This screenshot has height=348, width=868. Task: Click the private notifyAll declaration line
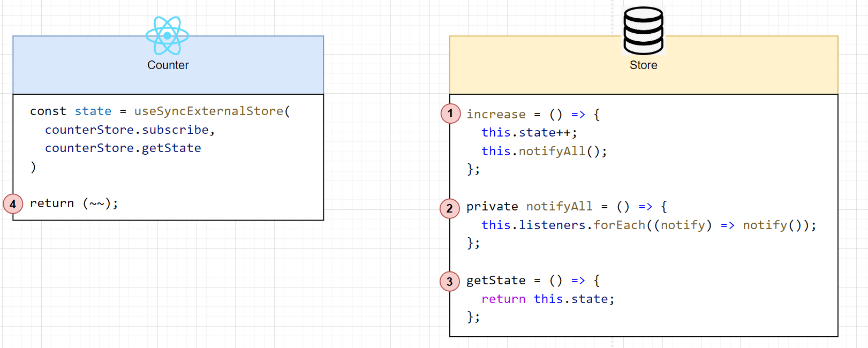point(566,207)
